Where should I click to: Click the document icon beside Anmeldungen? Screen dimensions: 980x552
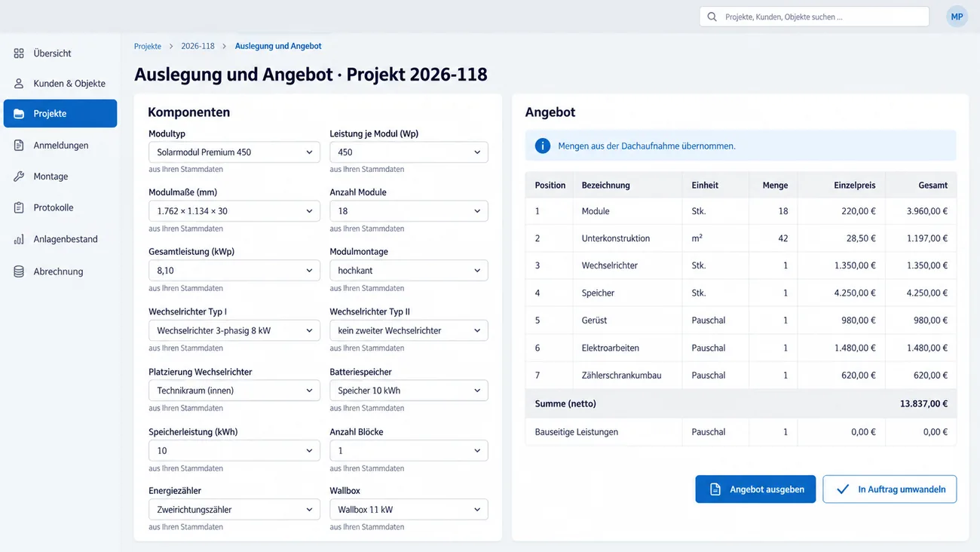click(19, 146)
